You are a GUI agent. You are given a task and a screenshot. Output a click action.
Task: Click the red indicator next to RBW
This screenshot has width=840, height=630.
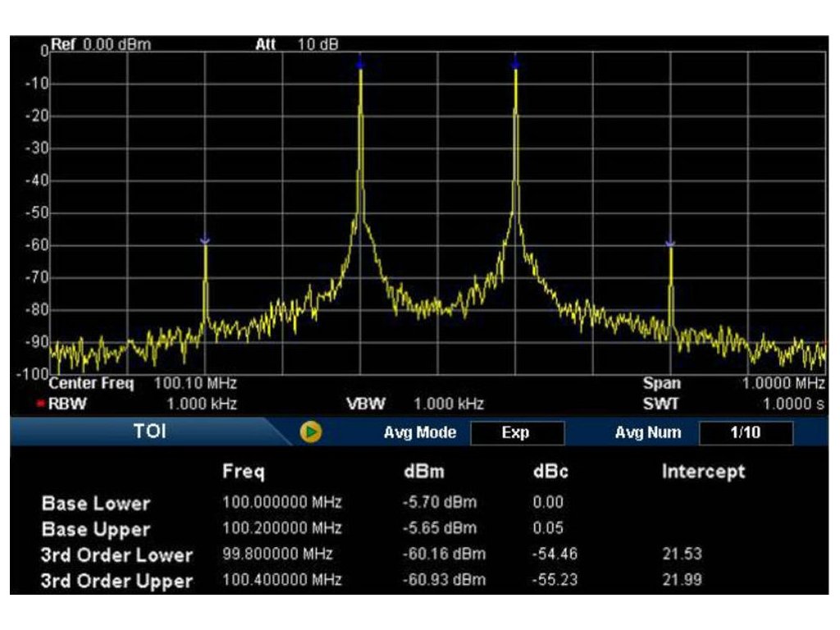[x=40, y=404]
